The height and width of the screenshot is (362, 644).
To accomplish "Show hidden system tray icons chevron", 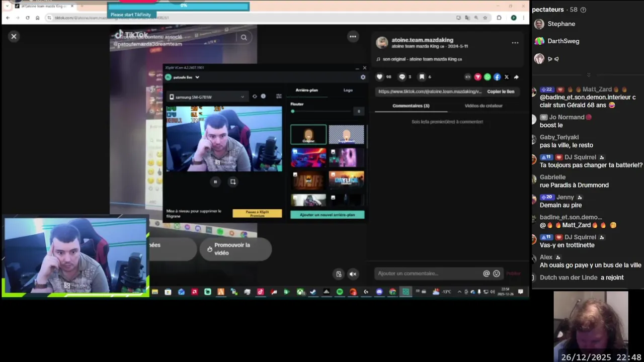I will pyautogui.click(x=459, y=292).
